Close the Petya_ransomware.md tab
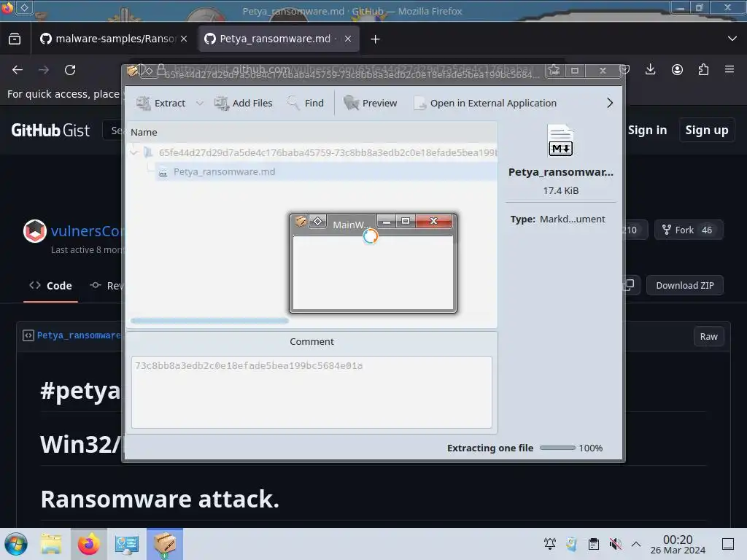This screenshot has width=747, height=560. (348, 39)
